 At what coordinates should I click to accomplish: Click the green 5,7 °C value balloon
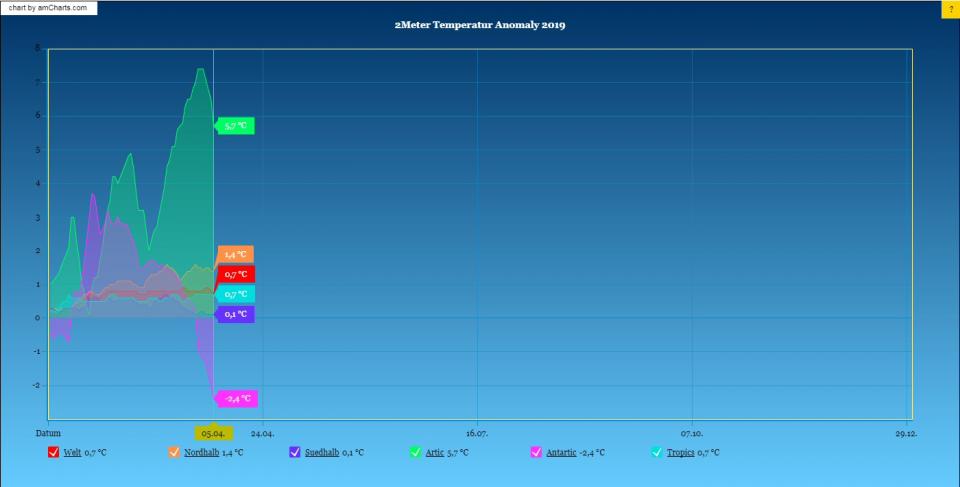coord(237,126)
